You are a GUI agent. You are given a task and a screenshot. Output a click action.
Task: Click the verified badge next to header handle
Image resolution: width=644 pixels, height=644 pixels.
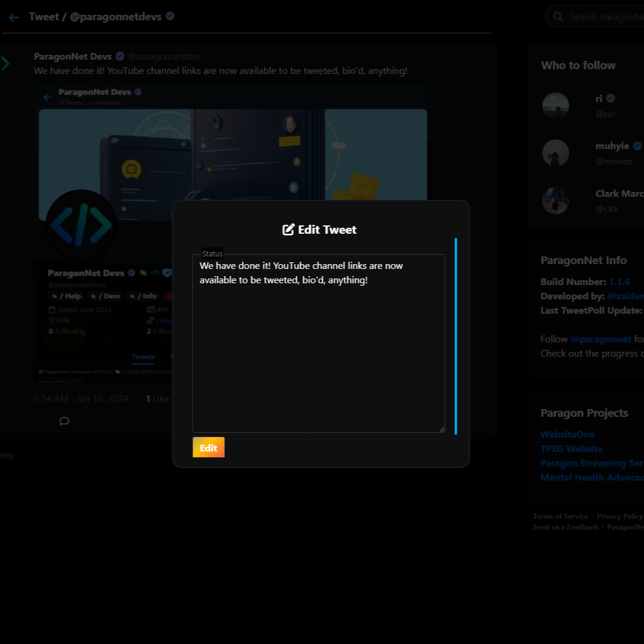click(x=170, y=16)
